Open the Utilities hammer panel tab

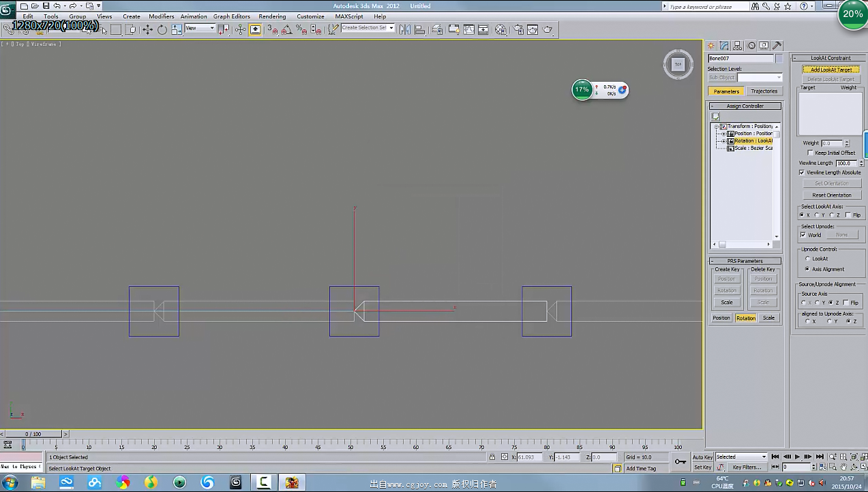point(777,46)
